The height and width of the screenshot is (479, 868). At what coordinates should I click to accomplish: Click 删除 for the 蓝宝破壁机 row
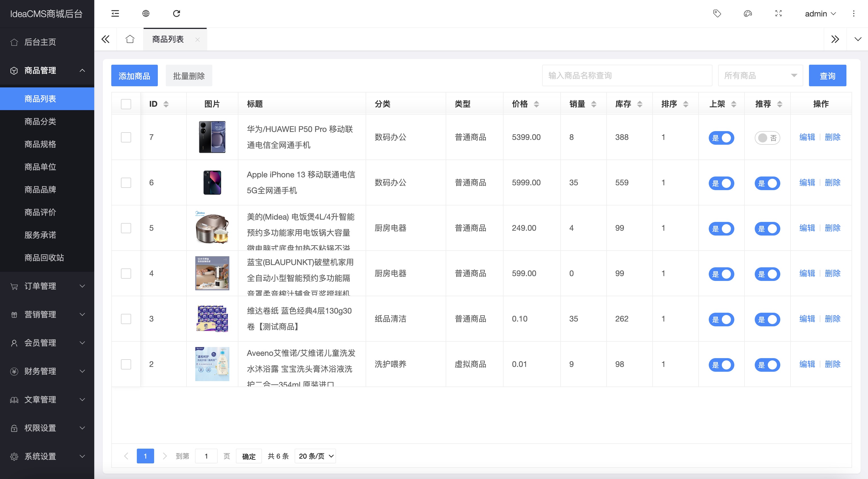click(x=832, y=273)
